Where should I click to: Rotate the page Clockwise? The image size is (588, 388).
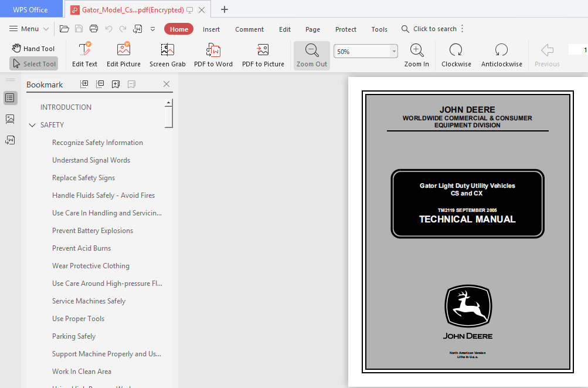tap(456, 55)
